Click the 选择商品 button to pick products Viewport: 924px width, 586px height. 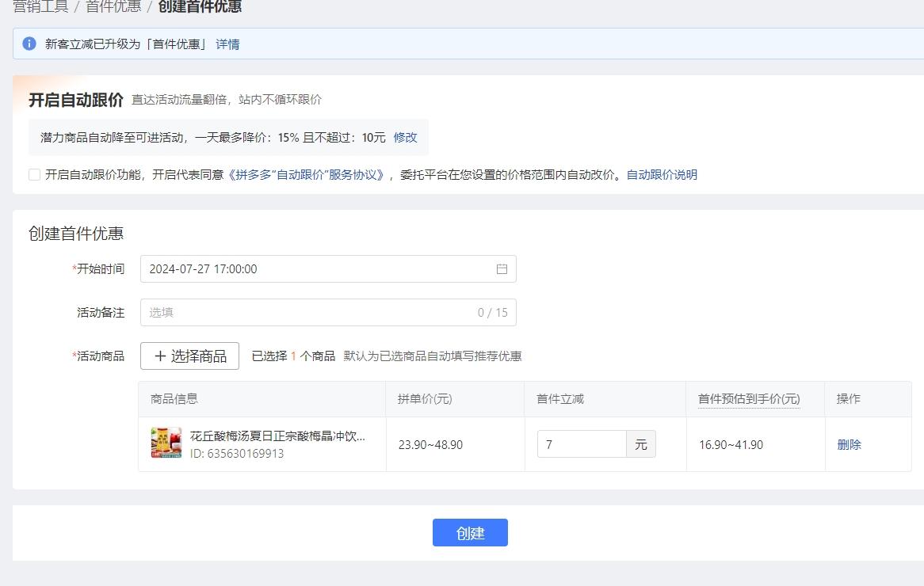coord(189,356)
